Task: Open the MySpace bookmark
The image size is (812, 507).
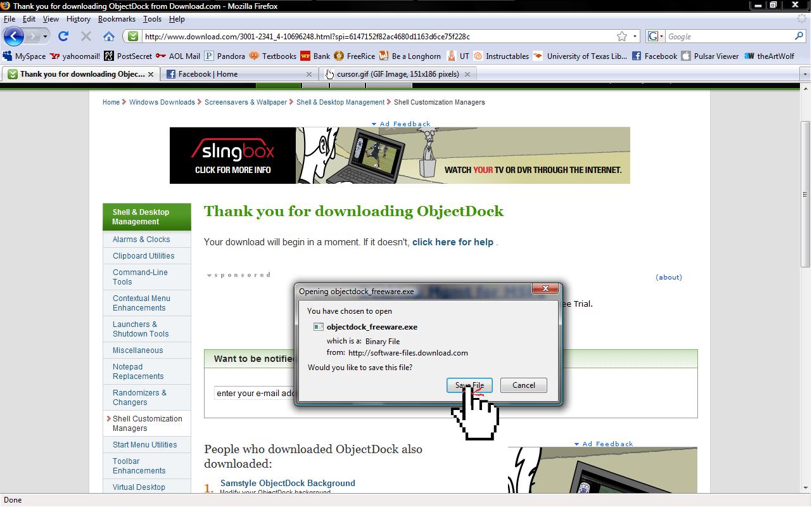Action: (24, 56)
